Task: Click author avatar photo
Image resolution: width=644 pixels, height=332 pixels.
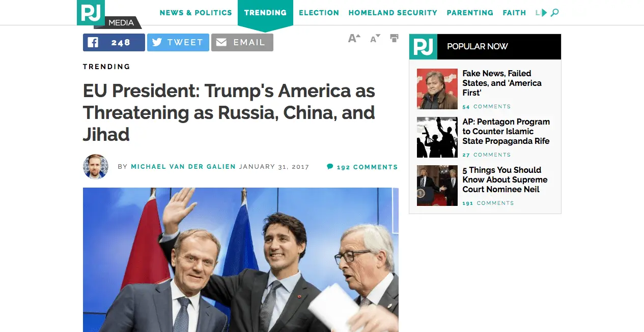Action: pos(96,167)
